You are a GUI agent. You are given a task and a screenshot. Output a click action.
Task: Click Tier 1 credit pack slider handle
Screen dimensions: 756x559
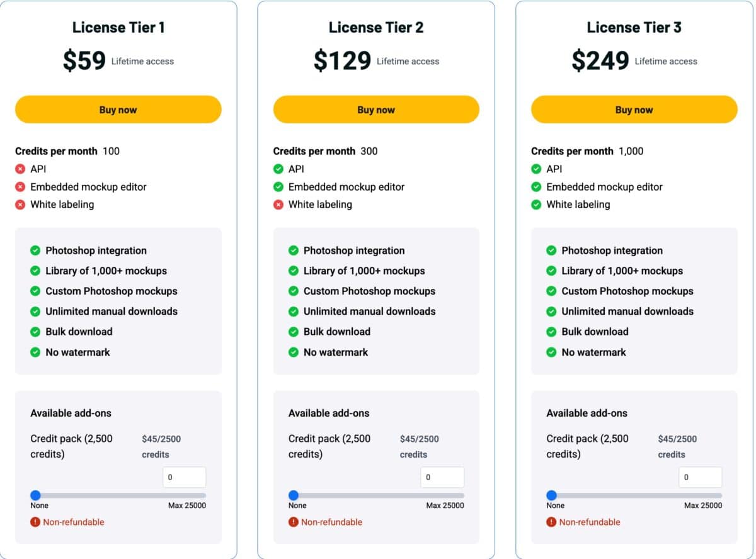point(36,495)
